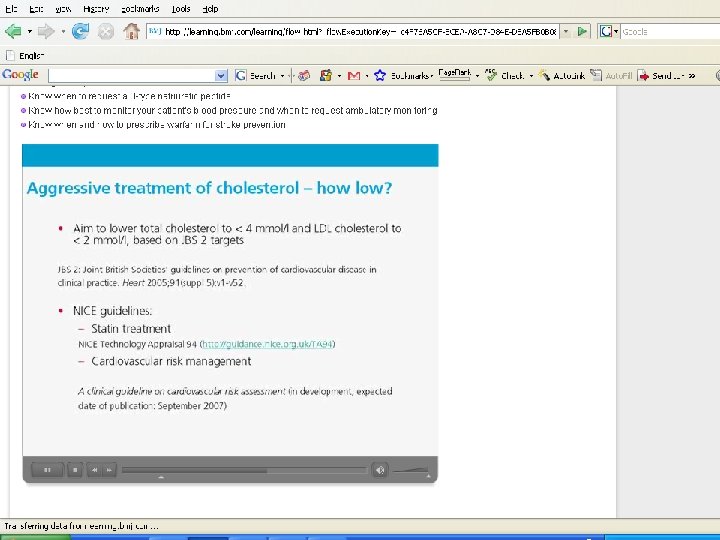Go back with the green back arrow

tap(13, 32)
